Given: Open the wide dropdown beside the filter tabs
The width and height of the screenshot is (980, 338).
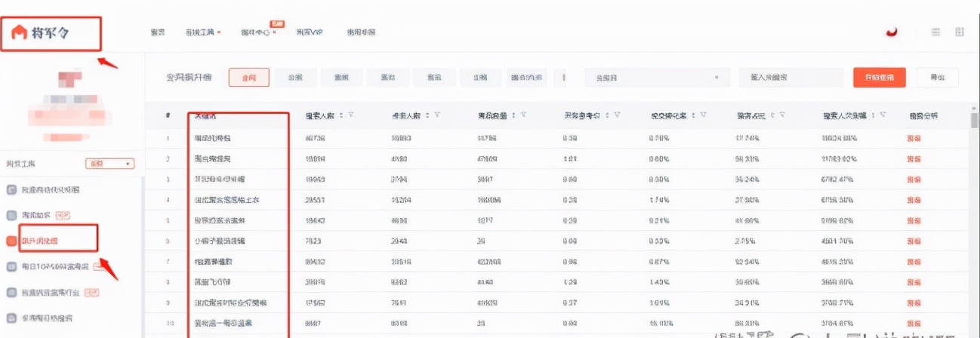Looking at the screenshot, I should pos(657,78).
